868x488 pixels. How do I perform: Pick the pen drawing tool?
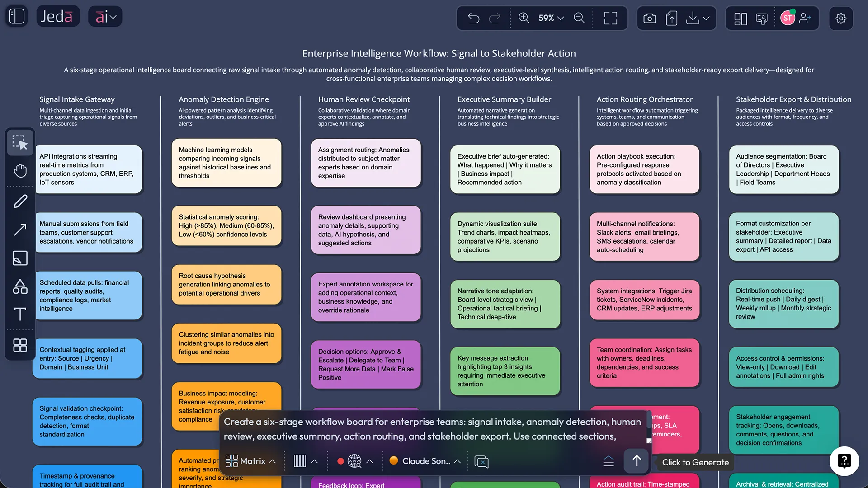[20, 202]
